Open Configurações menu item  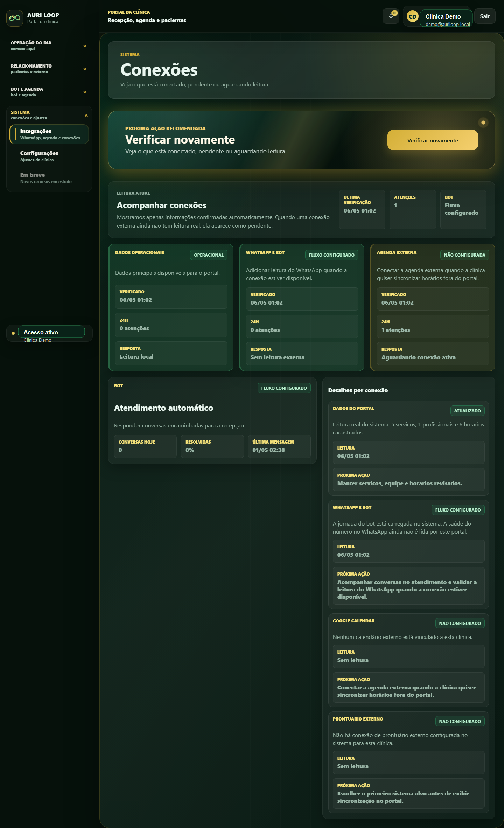coord(49,156)
